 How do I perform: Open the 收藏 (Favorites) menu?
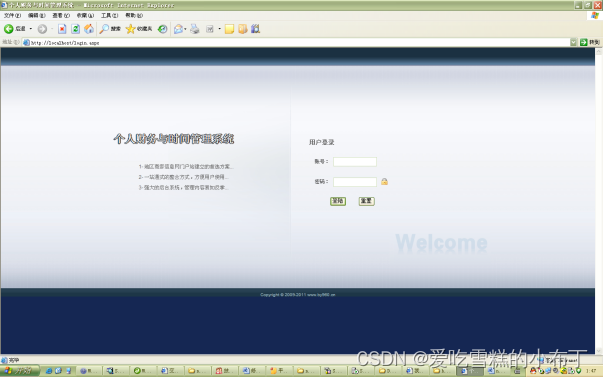[x=85, y=15]
